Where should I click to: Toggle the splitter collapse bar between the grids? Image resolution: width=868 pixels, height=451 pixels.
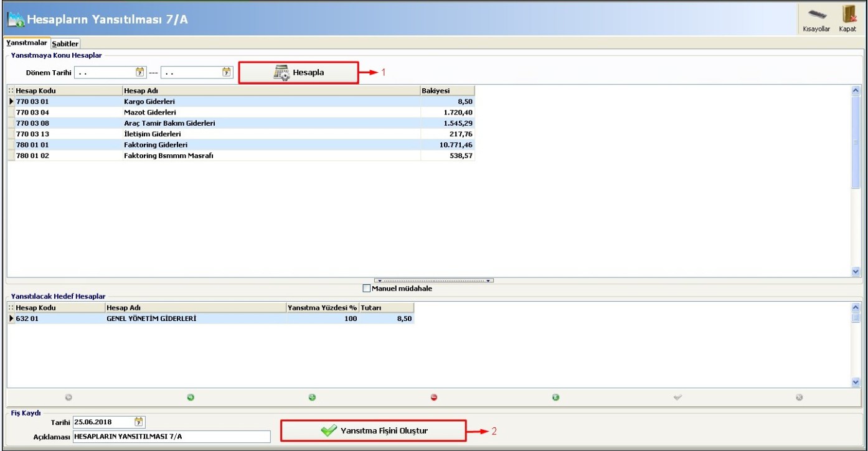434,281
